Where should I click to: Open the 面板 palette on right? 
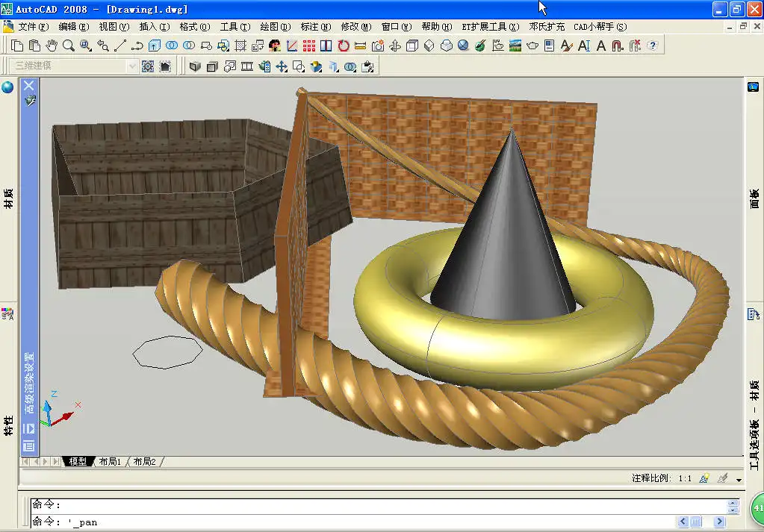(754, 198)
